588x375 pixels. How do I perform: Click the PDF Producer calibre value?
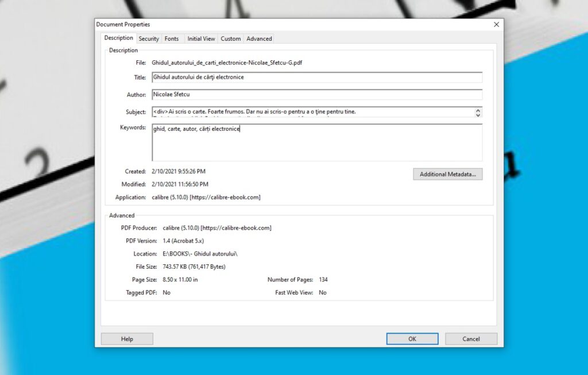(x=216, y=228)
